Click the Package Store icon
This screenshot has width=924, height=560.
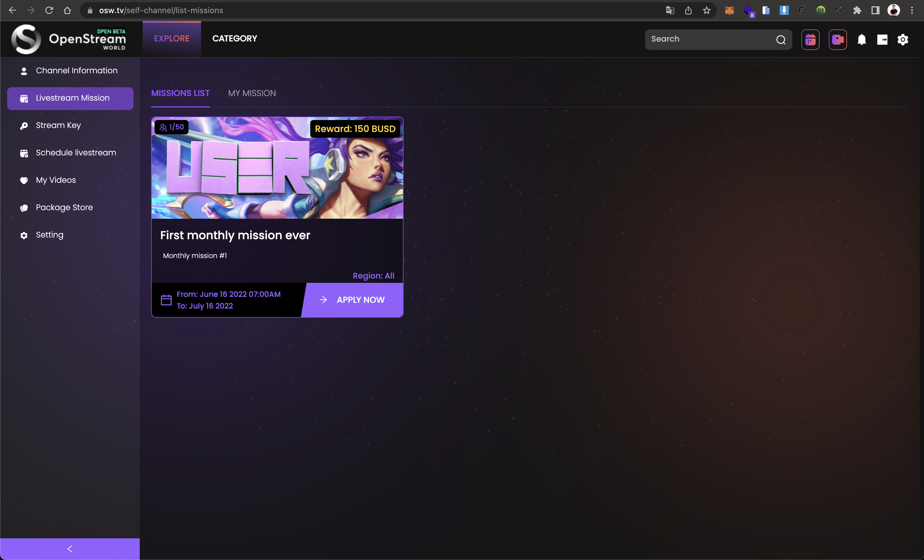(24, 208)
